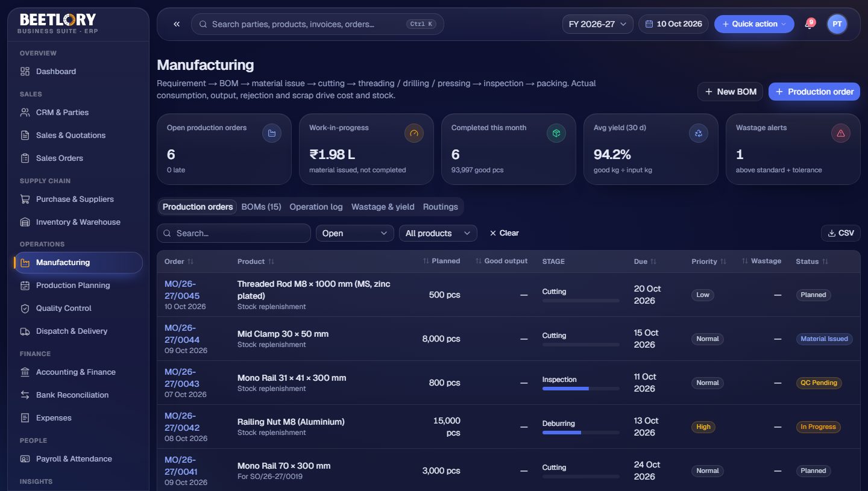Click the Deburring progress bar for Railing Nut M8
This screenshot has height=491, width=868.
click(581, 433)
